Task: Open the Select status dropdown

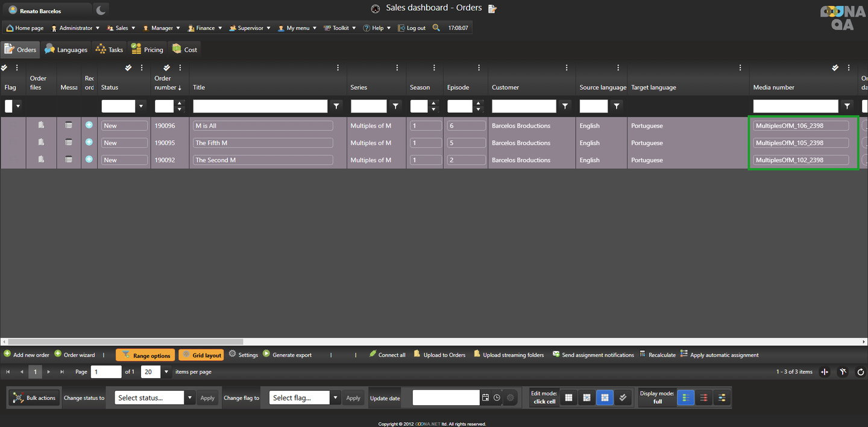Action: pyautogui.click(x=189, y=398)
